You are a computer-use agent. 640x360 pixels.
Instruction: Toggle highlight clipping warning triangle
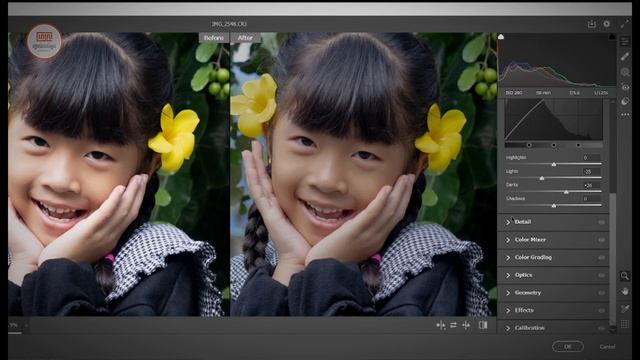coord(612,37)
